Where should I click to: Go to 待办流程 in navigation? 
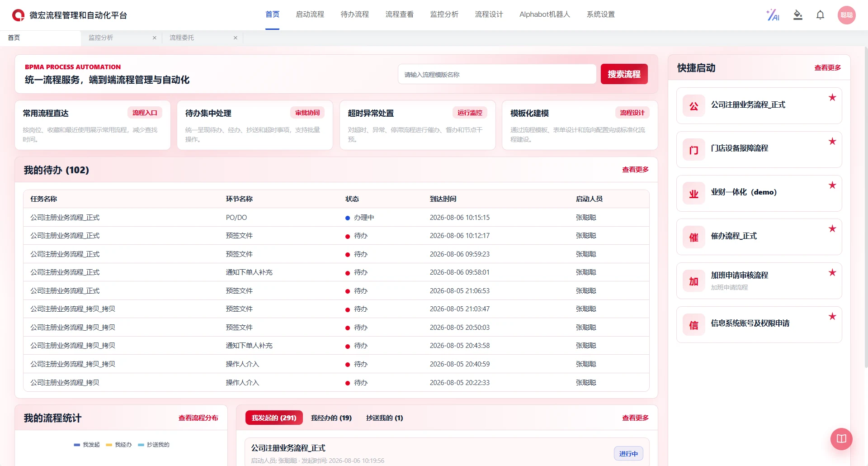tap(354, 14)
